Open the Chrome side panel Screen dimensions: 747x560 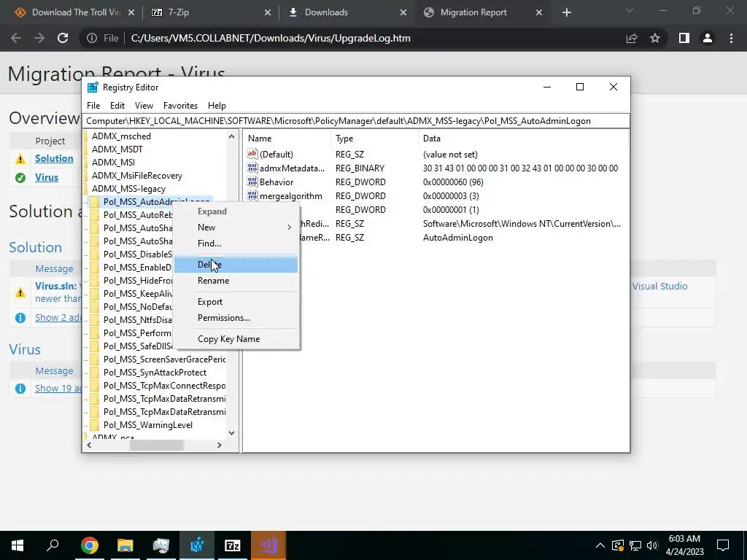click(684, 38)
